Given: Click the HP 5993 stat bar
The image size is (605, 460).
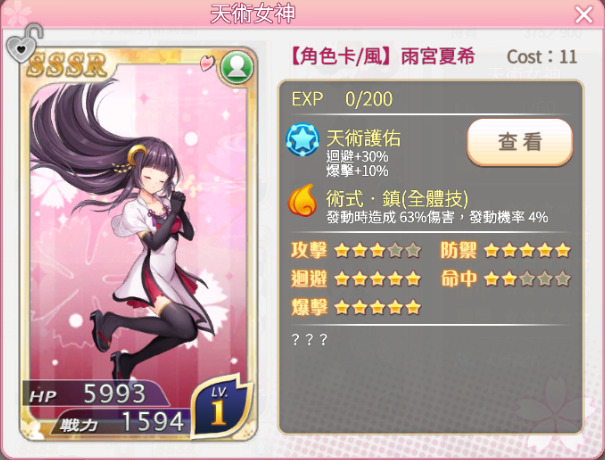Looking at the screenshot, I should coord(96,394).
